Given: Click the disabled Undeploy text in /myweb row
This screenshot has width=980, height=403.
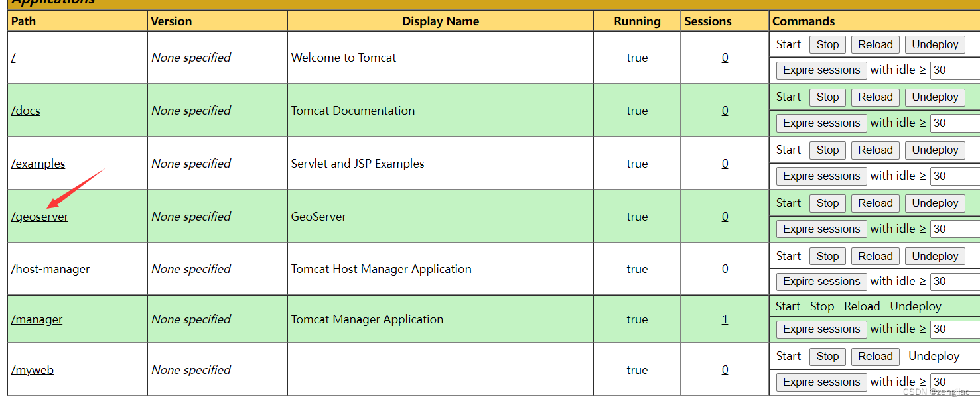Looking at the screenshot, I should [x=934, y=356].
